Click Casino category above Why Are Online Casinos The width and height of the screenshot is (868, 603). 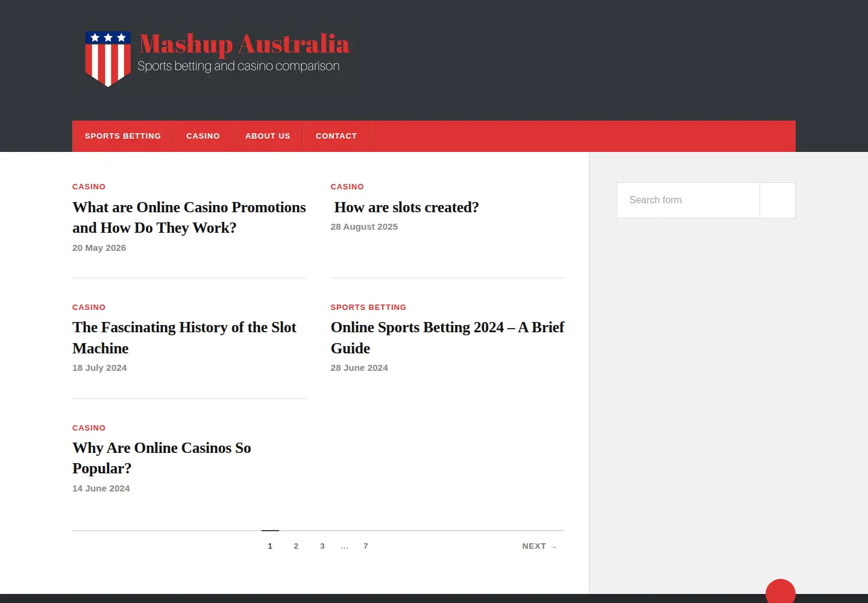pos(89,428)
